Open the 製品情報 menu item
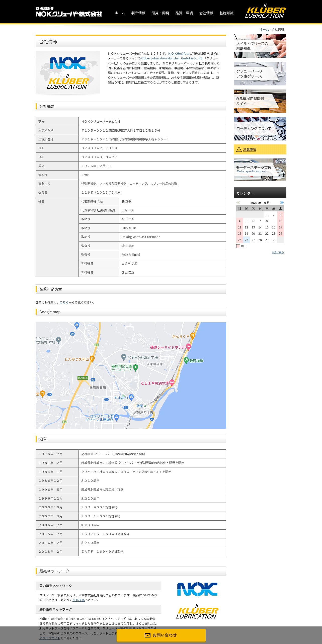Image resolution: width=322 pixels, height=644 pixels. click(x=138, y=13)
